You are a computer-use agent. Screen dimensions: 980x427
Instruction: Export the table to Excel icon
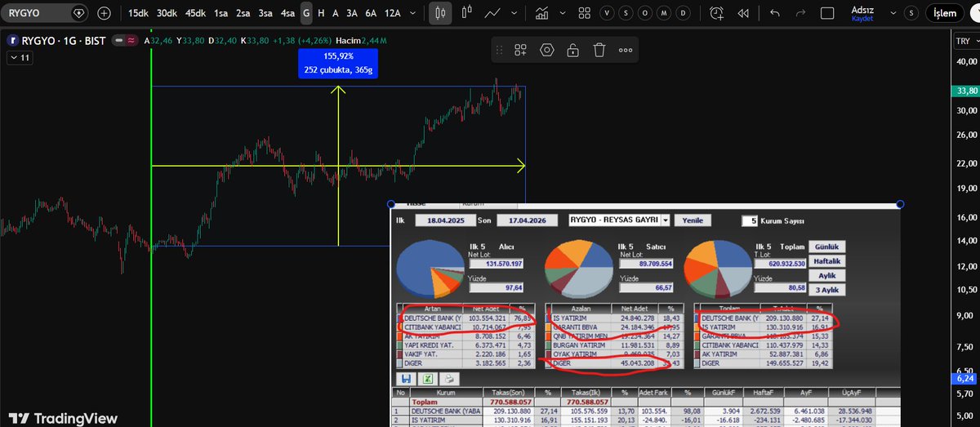pos(427,379)
